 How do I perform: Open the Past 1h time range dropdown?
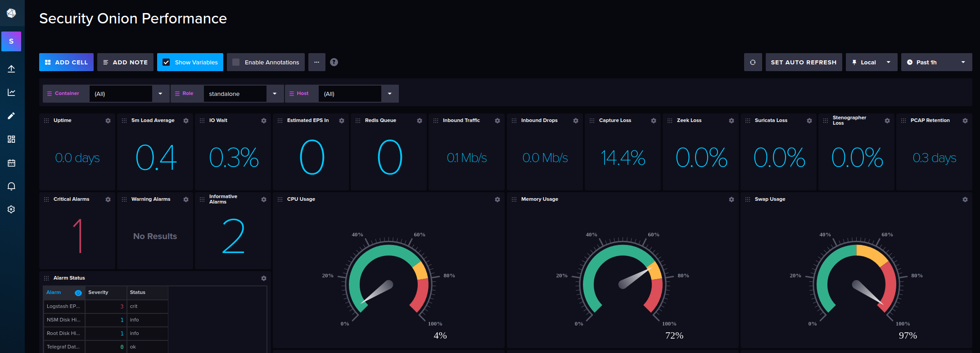pos(936,62)
